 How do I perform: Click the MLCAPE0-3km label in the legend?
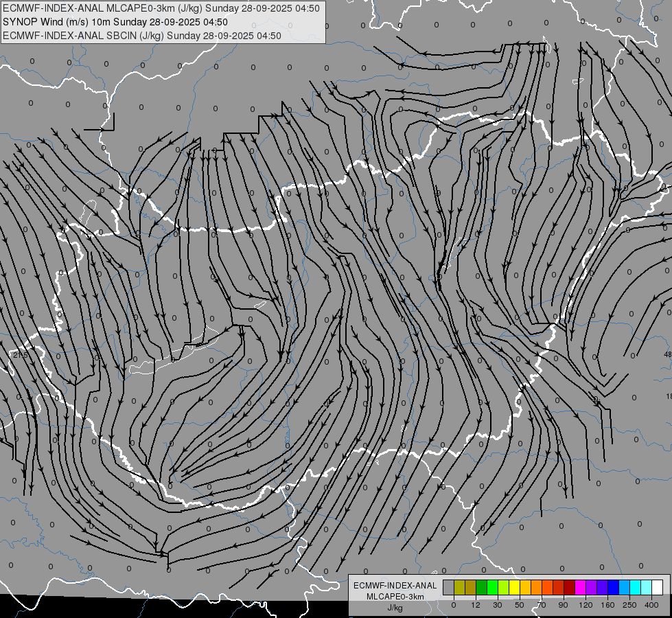click(x=395, y=597)
